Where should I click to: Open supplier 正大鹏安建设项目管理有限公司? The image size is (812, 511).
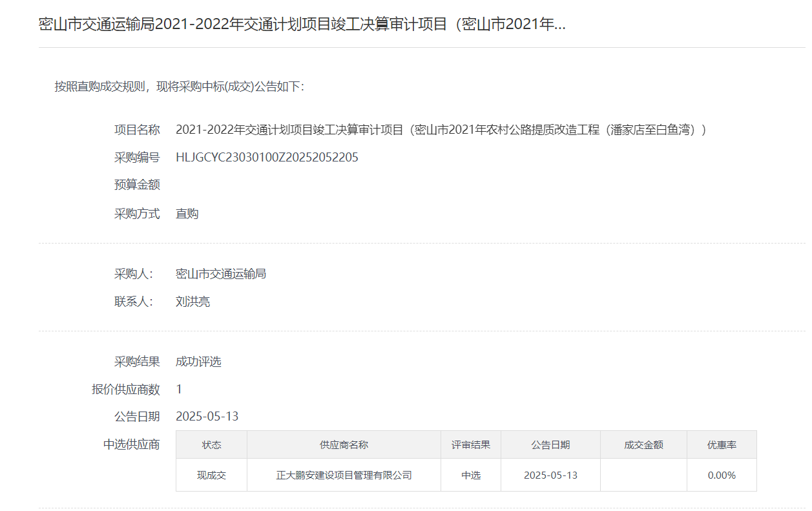pos(344,475)
